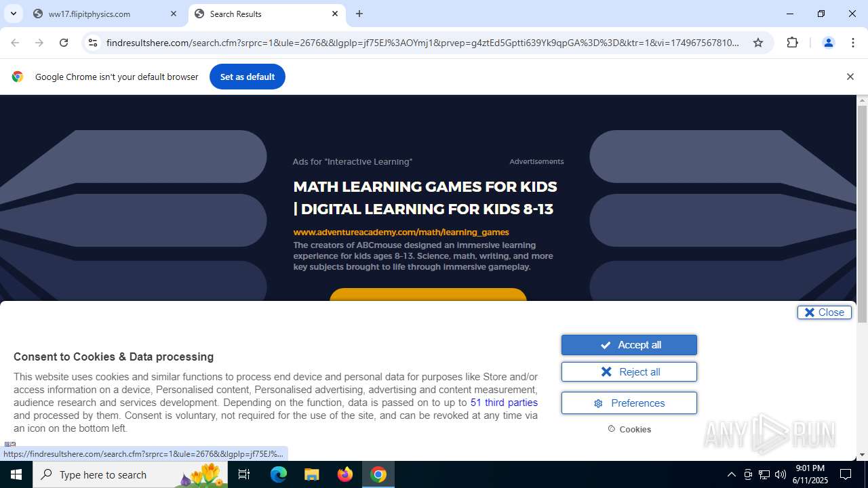The image size is (868, 488).
Task: Open network status tray icon
Action: pyautogui.click(x=764, y=474)
